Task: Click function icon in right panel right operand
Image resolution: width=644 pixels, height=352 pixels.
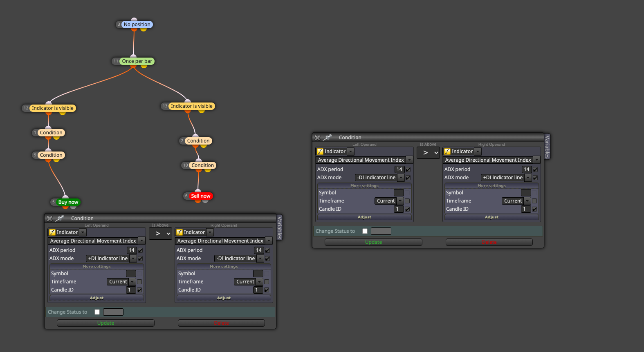Action: (x=447, y=151)
